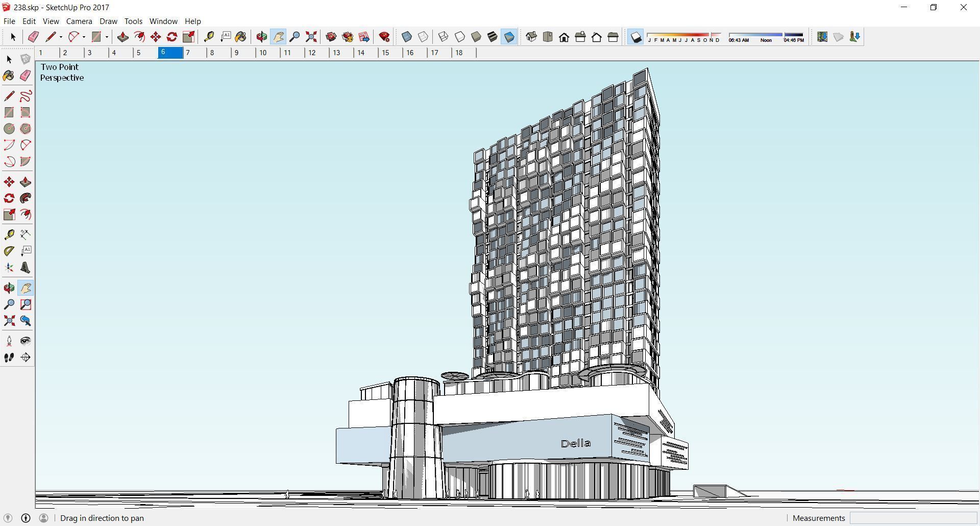Open the File menu
The image size is (980, 526).
pyautogui.click(x=9, y=21)
